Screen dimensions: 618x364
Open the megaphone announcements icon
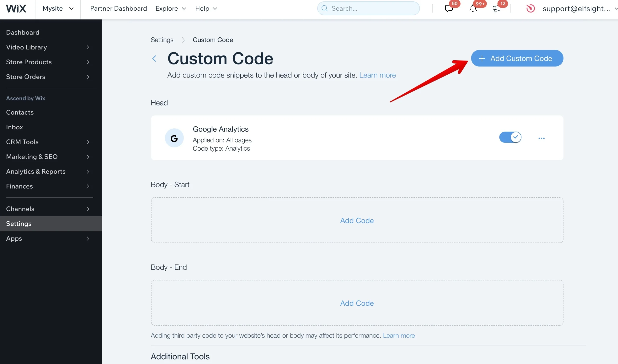(497, 9)
